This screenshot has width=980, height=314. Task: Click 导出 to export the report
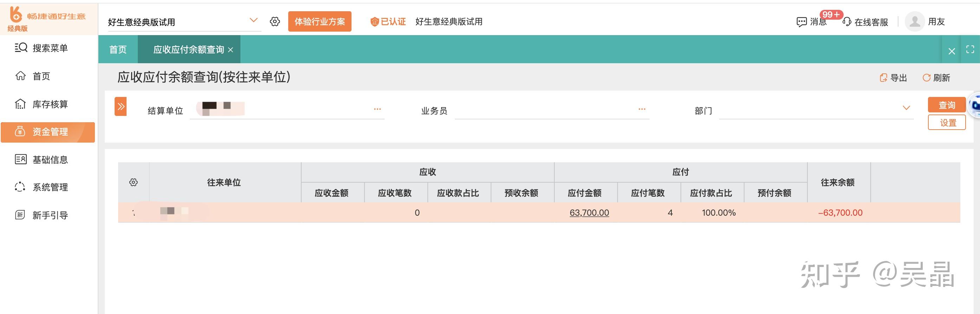point(893,78)
